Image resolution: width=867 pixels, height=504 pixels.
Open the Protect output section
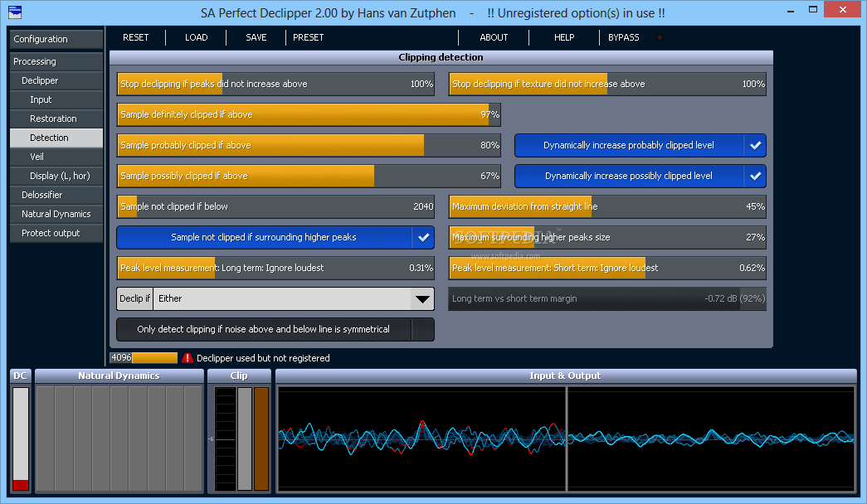[x=56, y=233]
